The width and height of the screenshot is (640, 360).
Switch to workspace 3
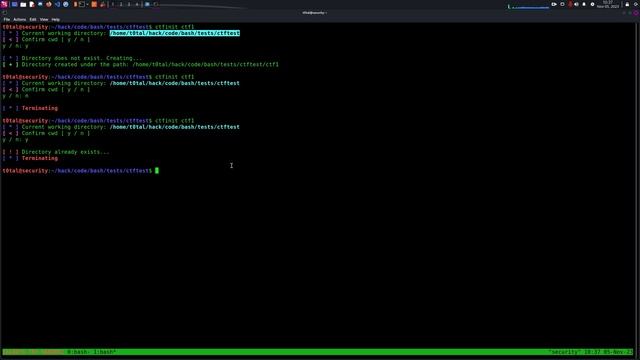coord(129,4)
